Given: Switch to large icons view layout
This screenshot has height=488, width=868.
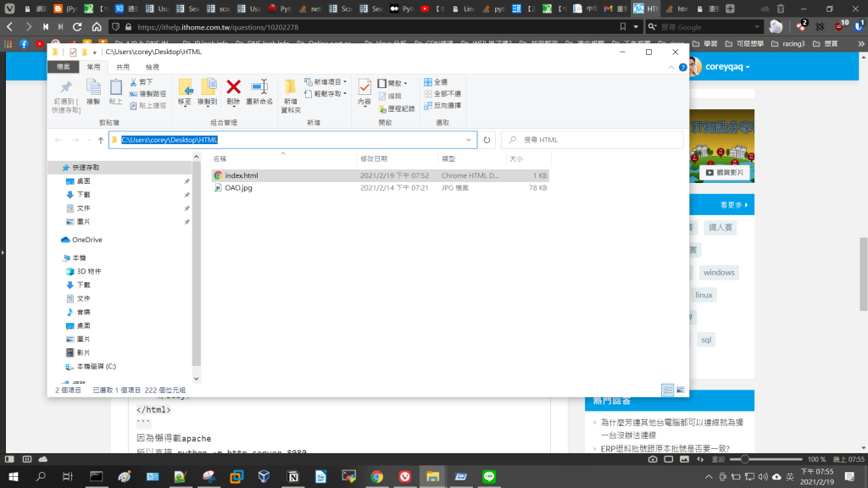Looking at the screenshot, I should coord(681,390).
